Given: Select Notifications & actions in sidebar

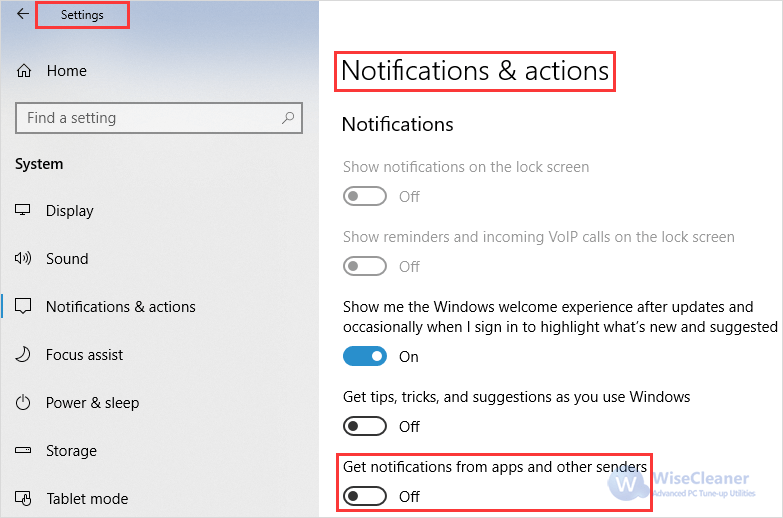Looking at the screenshot, I should point(121,307).
